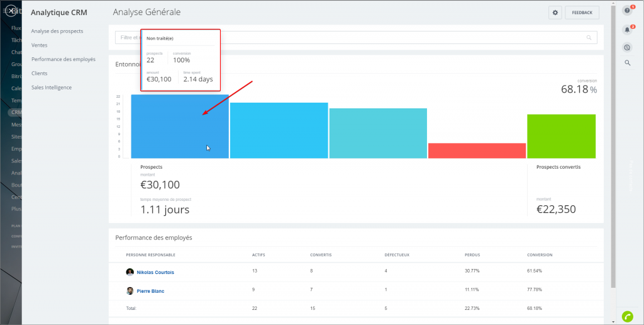Open Nikolas Courtois profile link
This screenshot has height=325, width=644.
[155, 272]
